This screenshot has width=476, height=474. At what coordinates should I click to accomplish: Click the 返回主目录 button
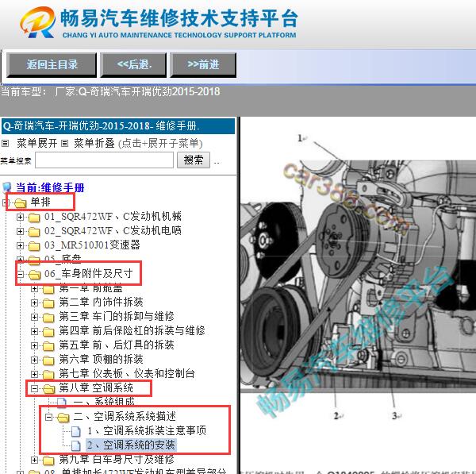point(52,65)
